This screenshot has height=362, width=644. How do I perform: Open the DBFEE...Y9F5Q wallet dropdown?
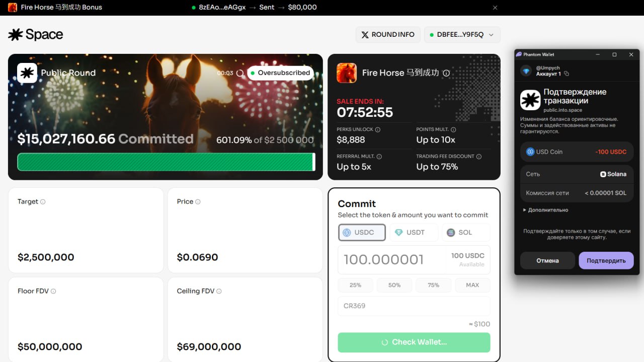462,35
